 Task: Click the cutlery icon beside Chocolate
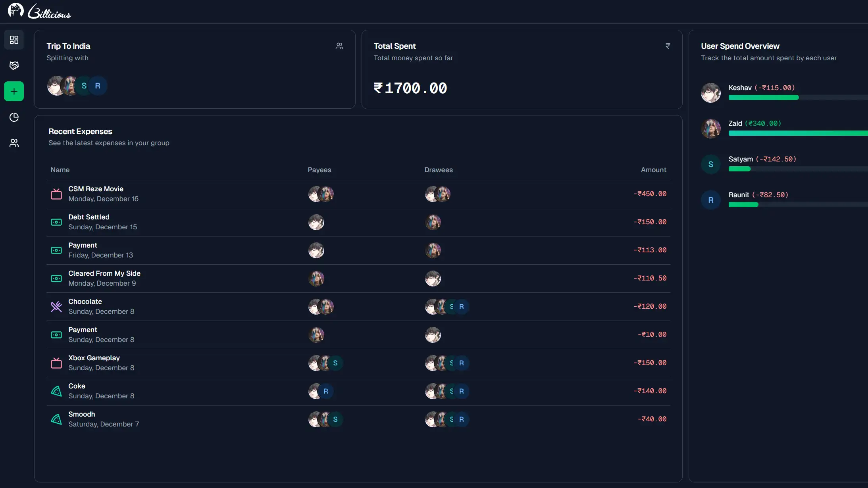click(56, 306)
